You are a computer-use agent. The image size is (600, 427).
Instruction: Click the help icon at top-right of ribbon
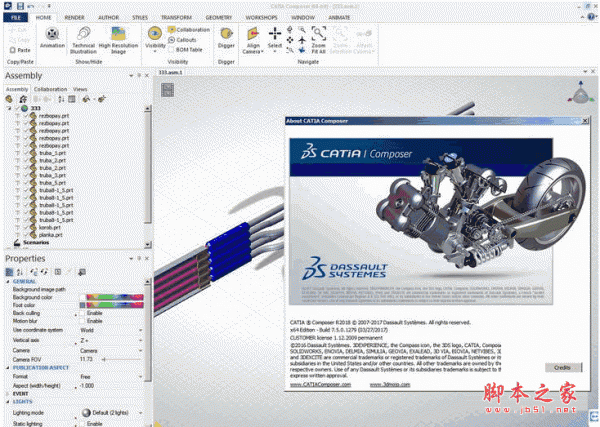pos(592,16)
